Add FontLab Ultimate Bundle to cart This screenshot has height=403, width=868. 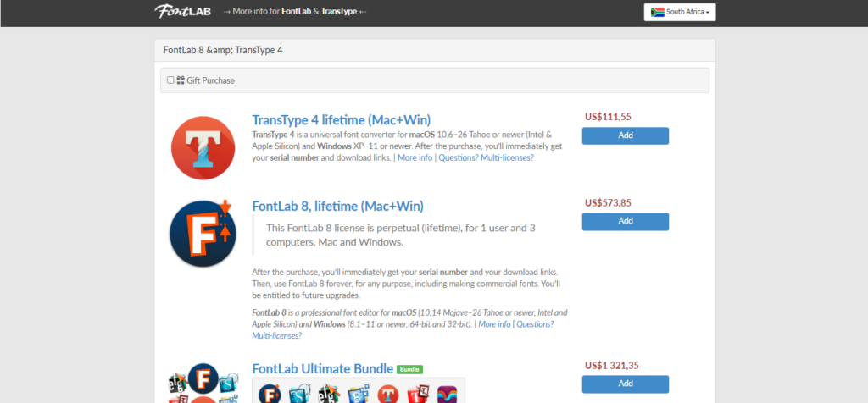(x=625, y=384)
